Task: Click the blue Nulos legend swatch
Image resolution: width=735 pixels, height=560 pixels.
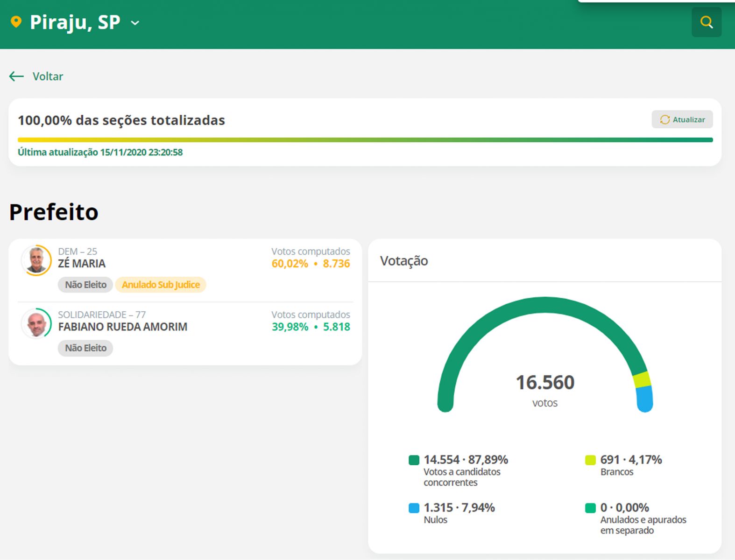Action: point(414,508)
